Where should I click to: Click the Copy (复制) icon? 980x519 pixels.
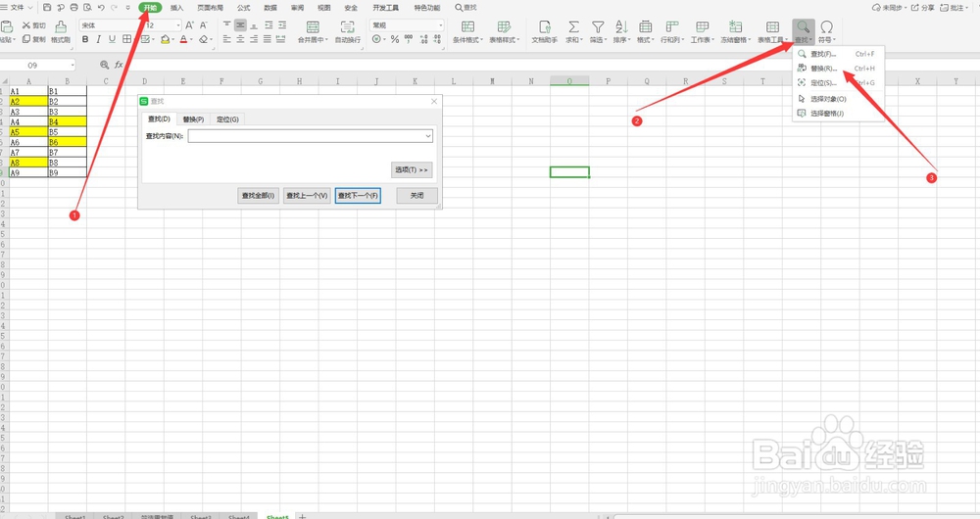[26, 39]
